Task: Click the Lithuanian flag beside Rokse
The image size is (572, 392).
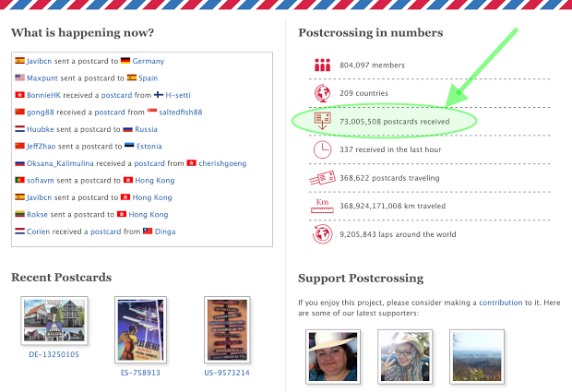Action: click(x=19, y=214)
